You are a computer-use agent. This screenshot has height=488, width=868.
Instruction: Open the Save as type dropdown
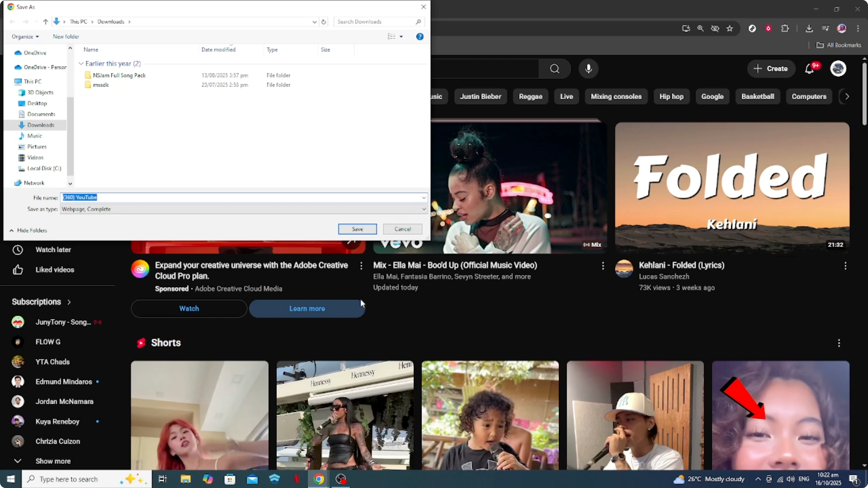point(424,209)
